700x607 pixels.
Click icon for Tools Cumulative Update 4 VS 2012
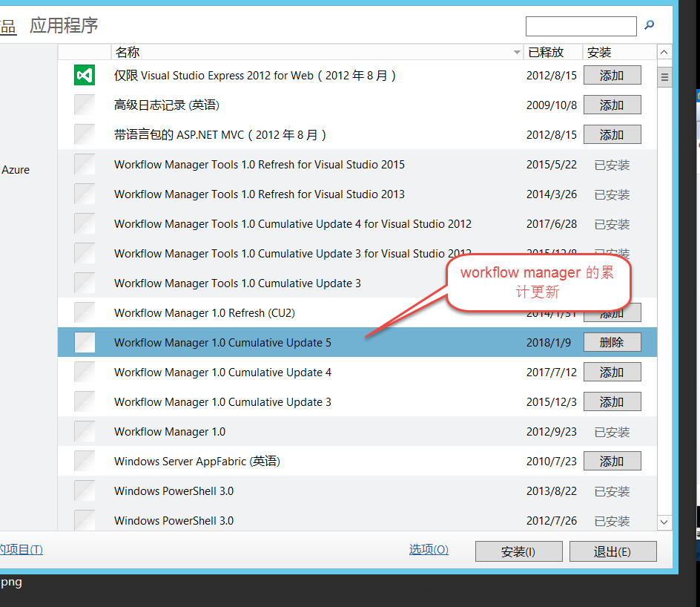pyautogui.click(x=85, y=224)
